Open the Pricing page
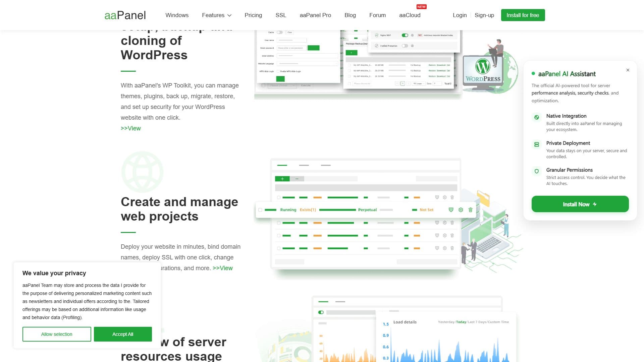644x362 pixels. 253,15
